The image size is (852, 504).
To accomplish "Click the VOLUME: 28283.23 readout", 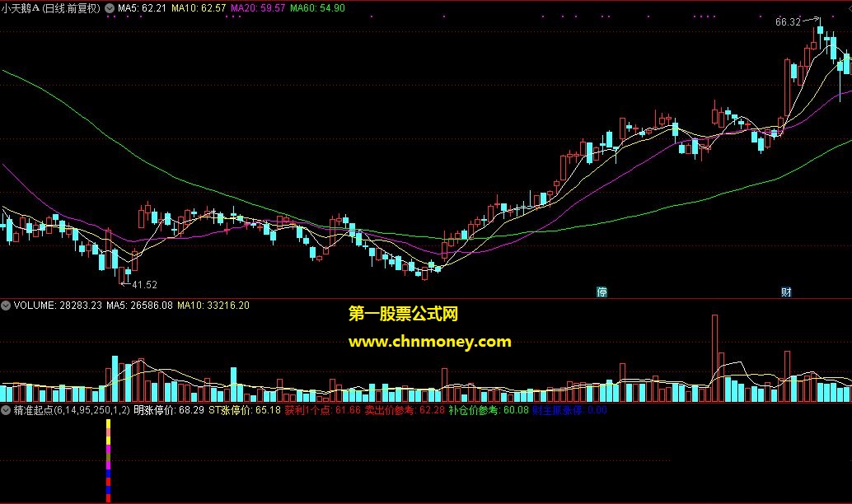I will pos(58,306).
